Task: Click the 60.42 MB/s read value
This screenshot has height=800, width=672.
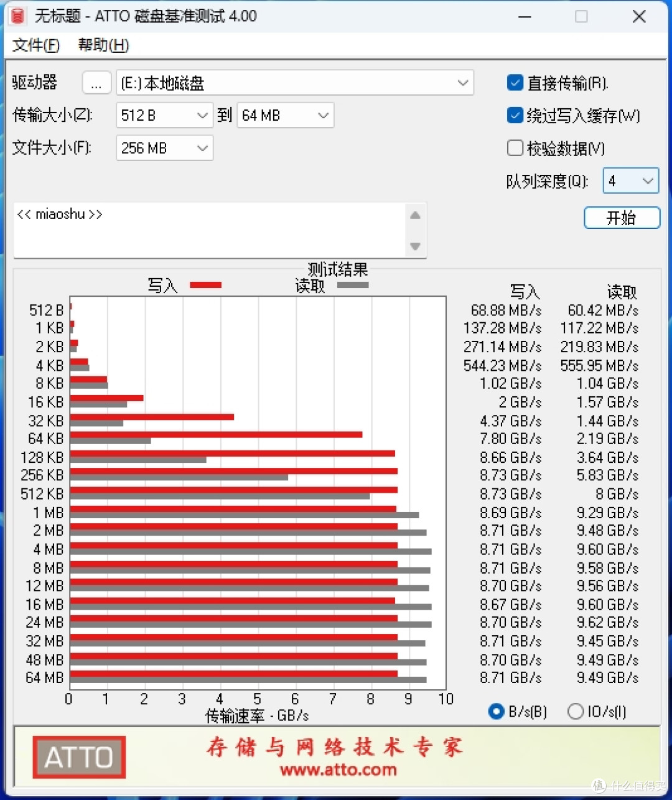Action: [603, 310]
